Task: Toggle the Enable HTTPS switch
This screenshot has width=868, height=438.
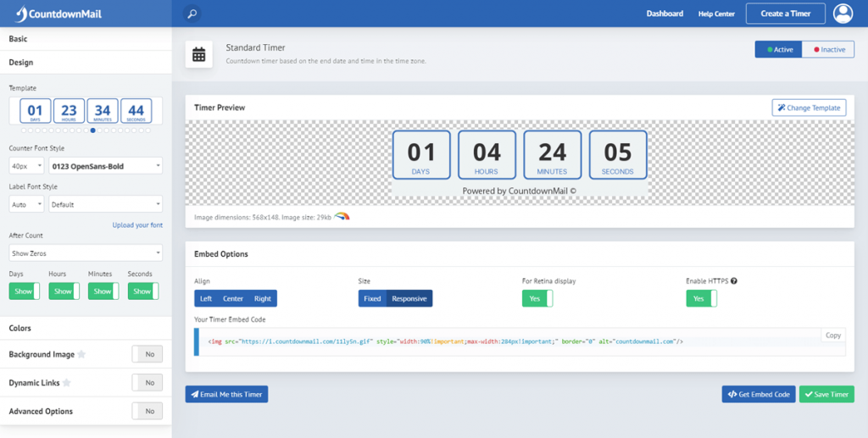Action: click(701, 298)
